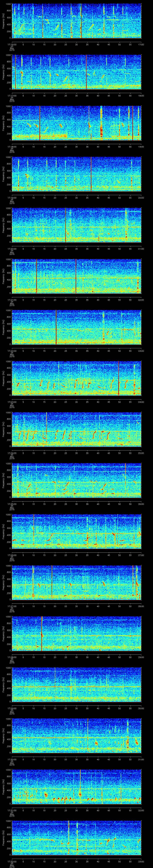Choose the '32:00' end-of-axis label

[141, 811]
